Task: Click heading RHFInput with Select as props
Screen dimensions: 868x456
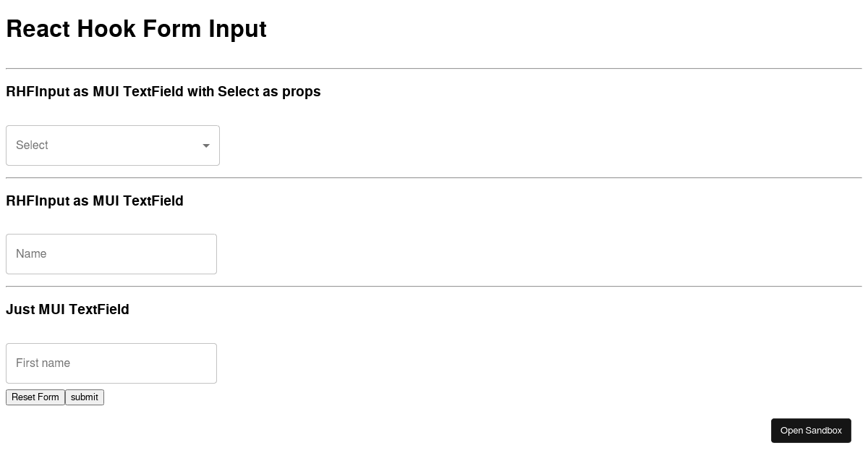Action: (x=163, y=91)
